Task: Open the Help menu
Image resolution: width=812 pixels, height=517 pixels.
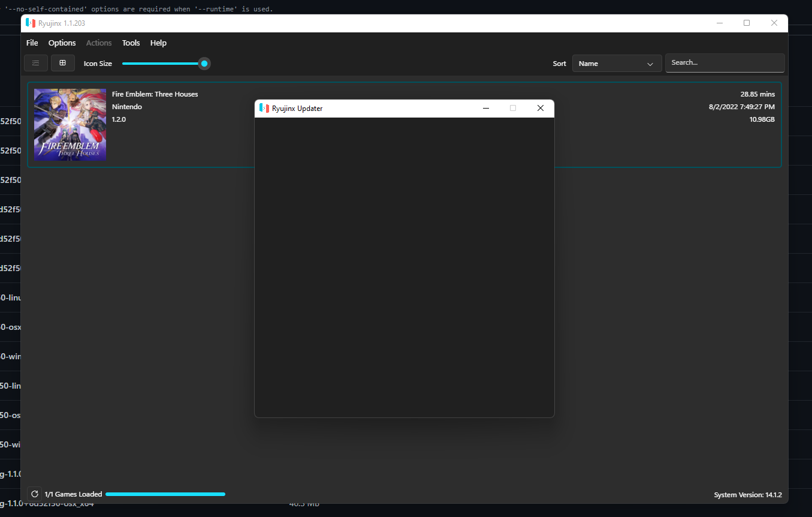Action: (x=158, y=43)
